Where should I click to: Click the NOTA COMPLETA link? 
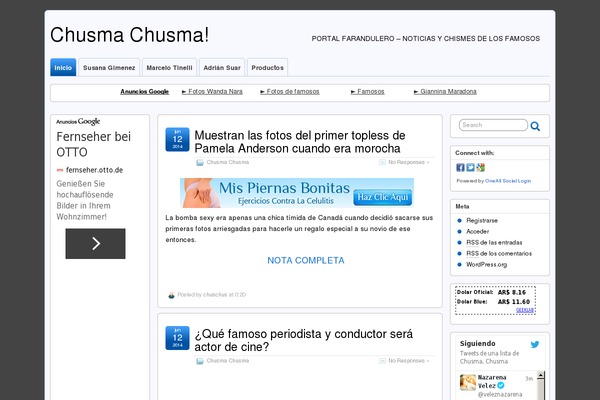click(306, 260)
